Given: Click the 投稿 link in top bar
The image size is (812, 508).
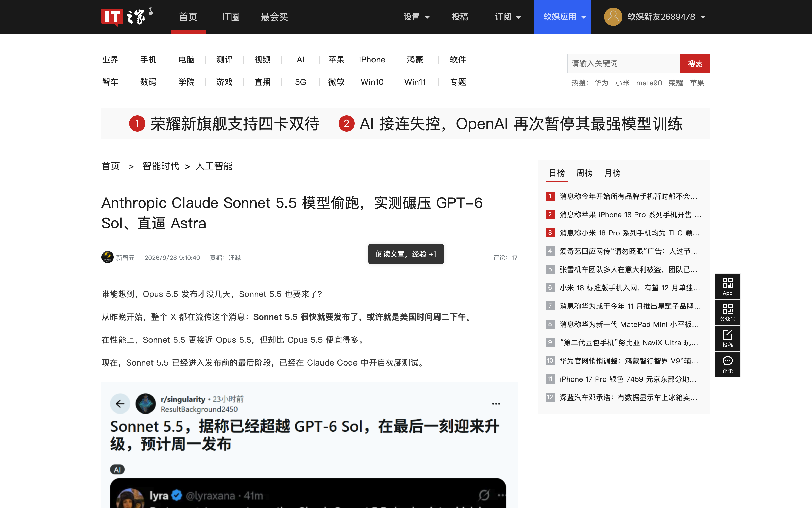Looking at the screenshot, I should click(460, 17).
